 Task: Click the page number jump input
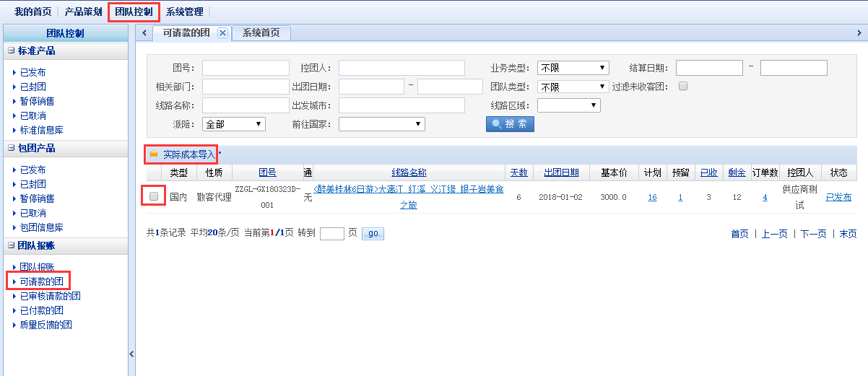tap(332, 234)
